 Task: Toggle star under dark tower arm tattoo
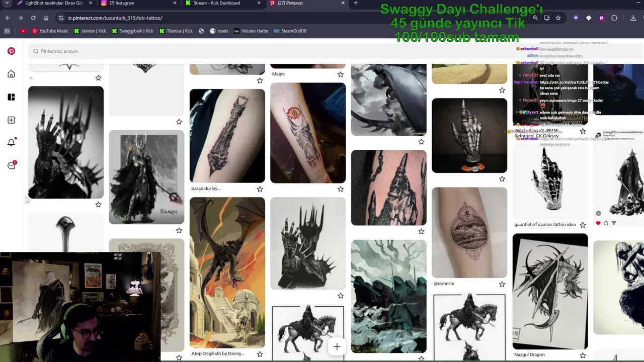pos(421,231)
